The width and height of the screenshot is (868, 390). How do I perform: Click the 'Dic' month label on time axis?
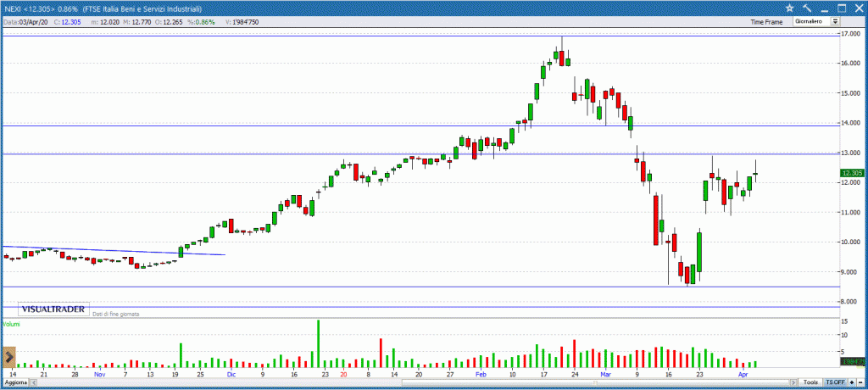[231, 375]
